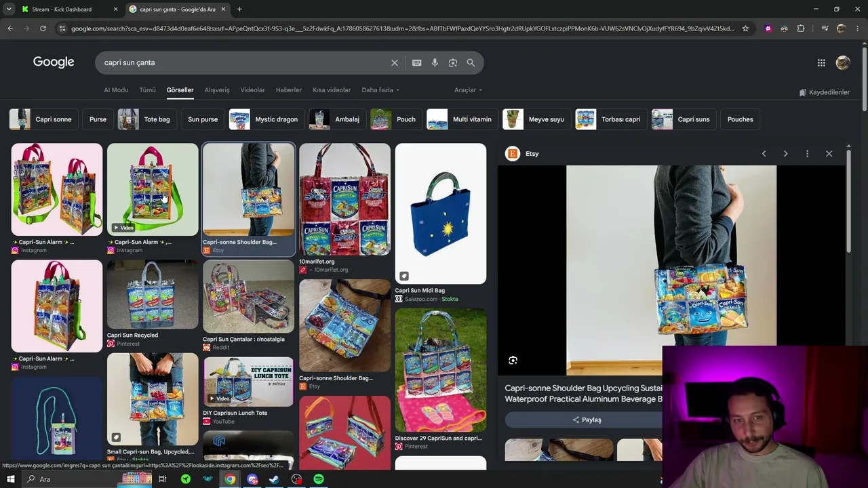The image size is (868, 488).
Task: Filter by the Tote bag chip
Action: 147,119
